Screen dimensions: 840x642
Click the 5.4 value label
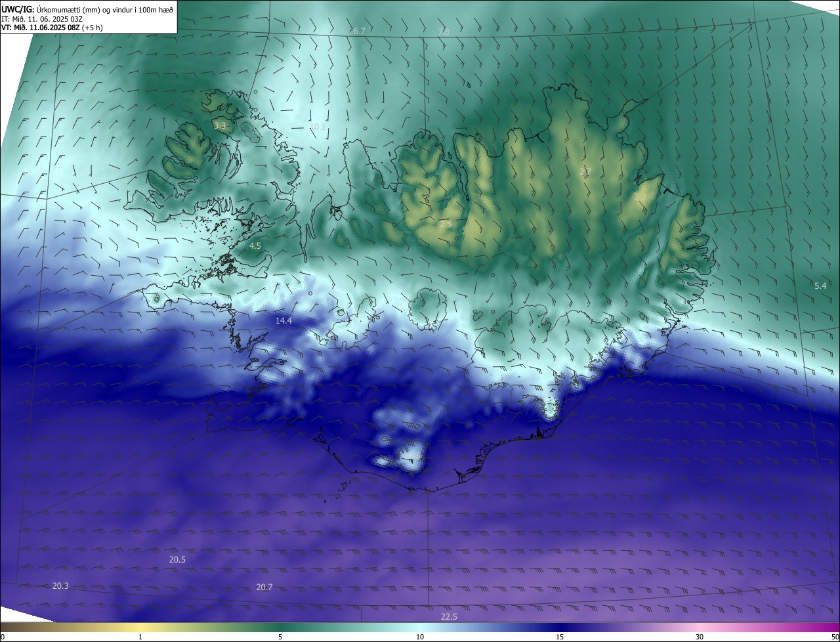click(x=820, y=286)
